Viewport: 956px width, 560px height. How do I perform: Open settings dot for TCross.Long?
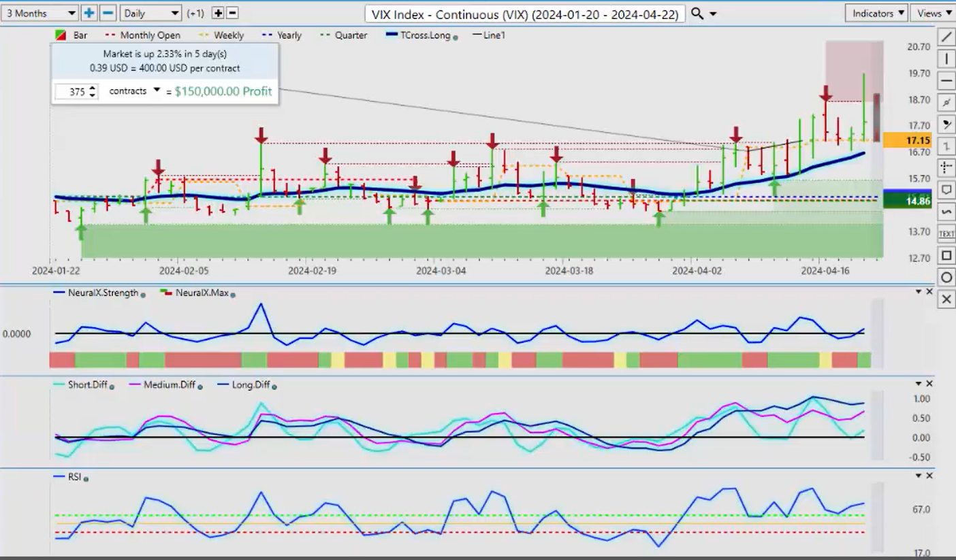[455, 37]
